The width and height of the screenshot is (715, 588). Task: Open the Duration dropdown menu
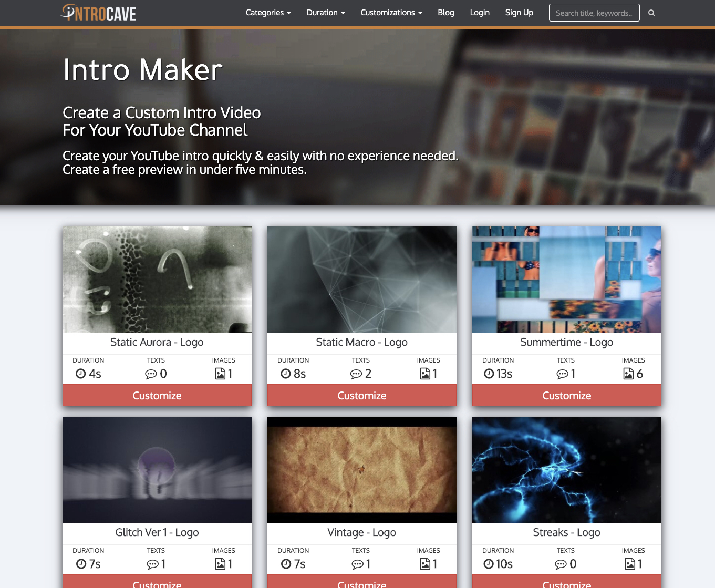[326, 13]
